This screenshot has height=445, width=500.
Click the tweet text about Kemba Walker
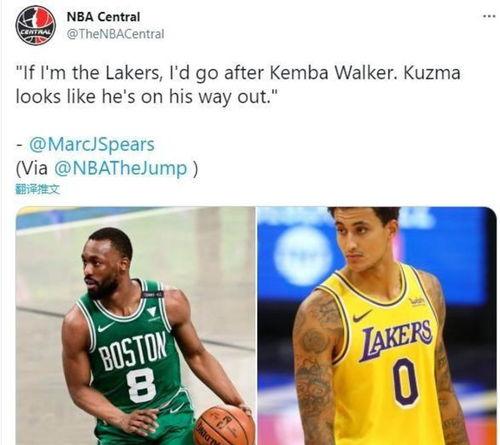238,85
